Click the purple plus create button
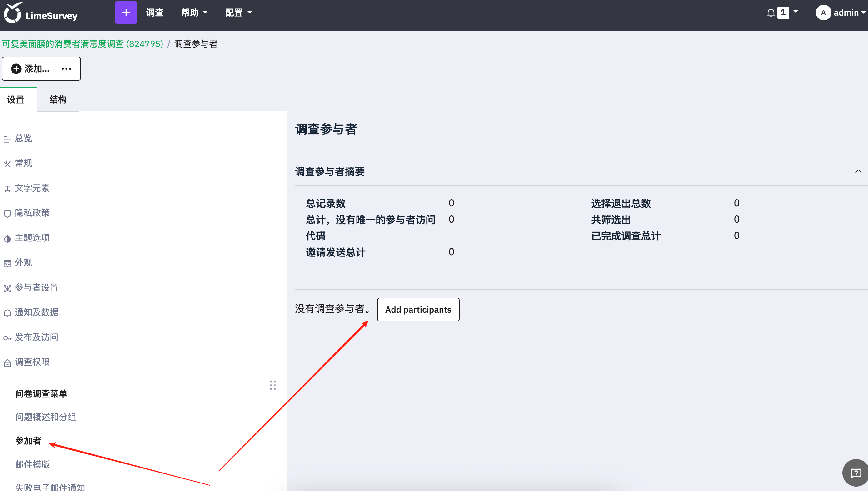Viewport: 868px width, 491px height. coord(126,13)
